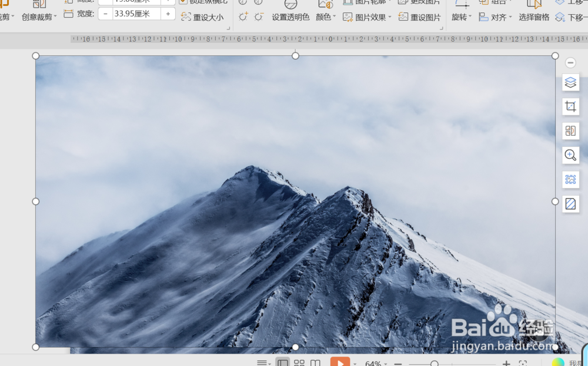Click the increase brightness sun icon
The image size is (588, 366).
pyautogui.click(x=243, y=17)
